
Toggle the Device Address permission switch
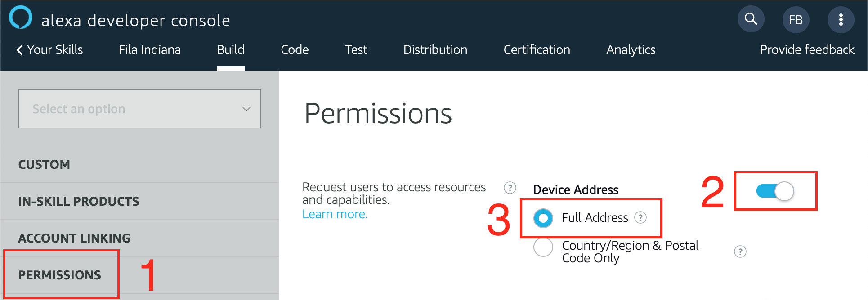pyautogui.click(x=775, y=191)
